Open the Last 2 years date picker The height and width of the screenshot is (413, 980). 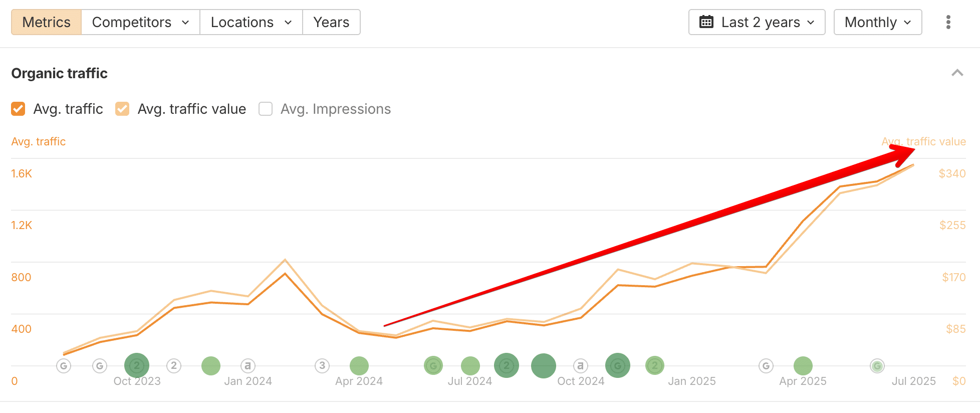point(757,22)
